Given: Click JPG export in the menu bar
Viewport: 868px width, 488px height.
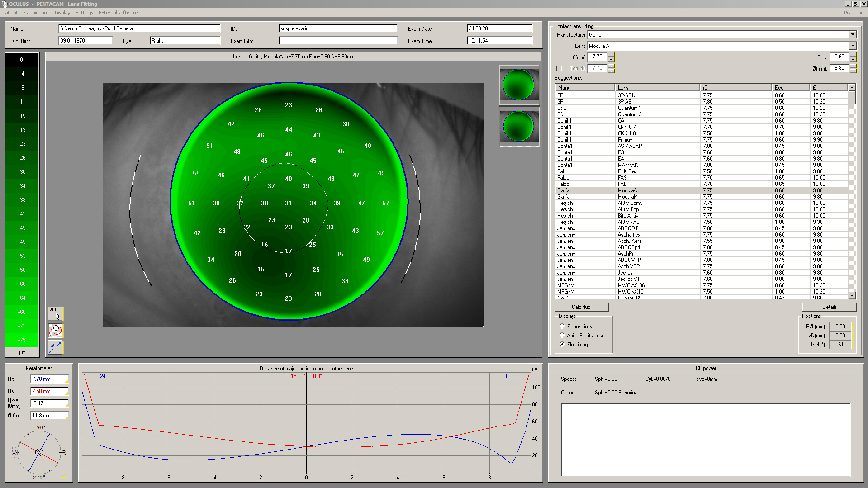Looking at the screenshot, I should point(846,13).
